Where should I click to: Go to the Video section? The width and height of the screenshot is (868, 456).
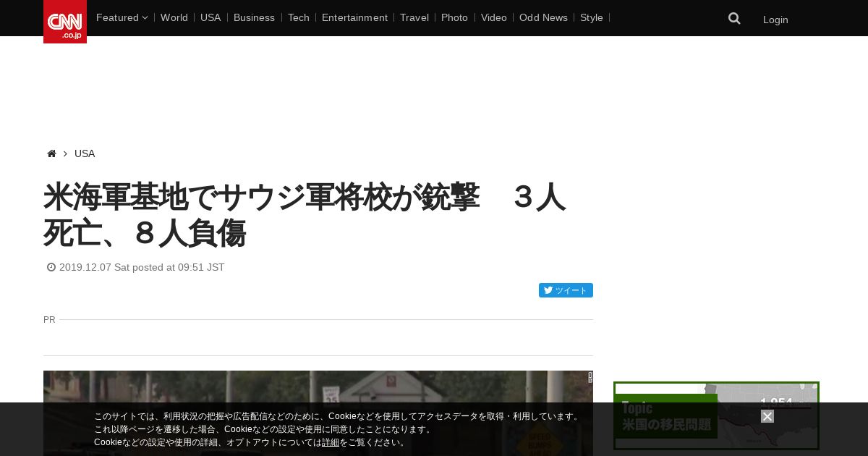pos(494,17)
